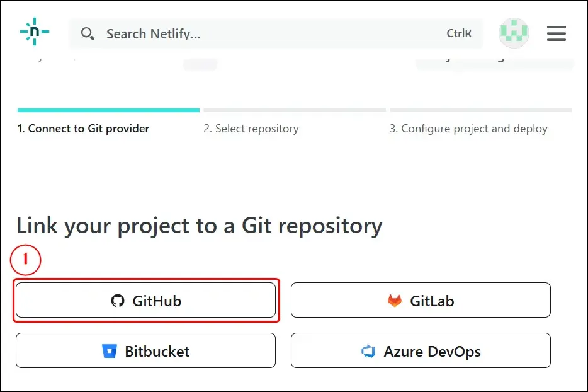Image resolution: width=588 pixels, height=392 pixels.
Task: Open the hamburger menu
Action: pos(556,33)
